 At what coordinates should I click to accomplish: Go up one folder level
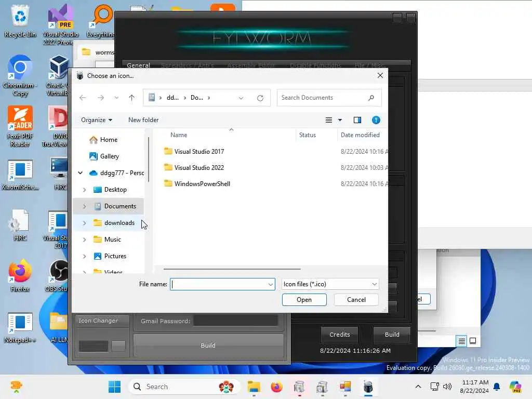pyautogui.click(x=131, y=98)
